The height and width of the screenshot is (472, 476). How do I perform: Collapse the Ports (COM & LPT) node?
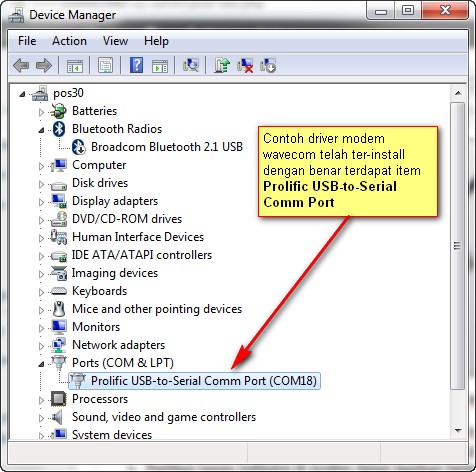41,364
